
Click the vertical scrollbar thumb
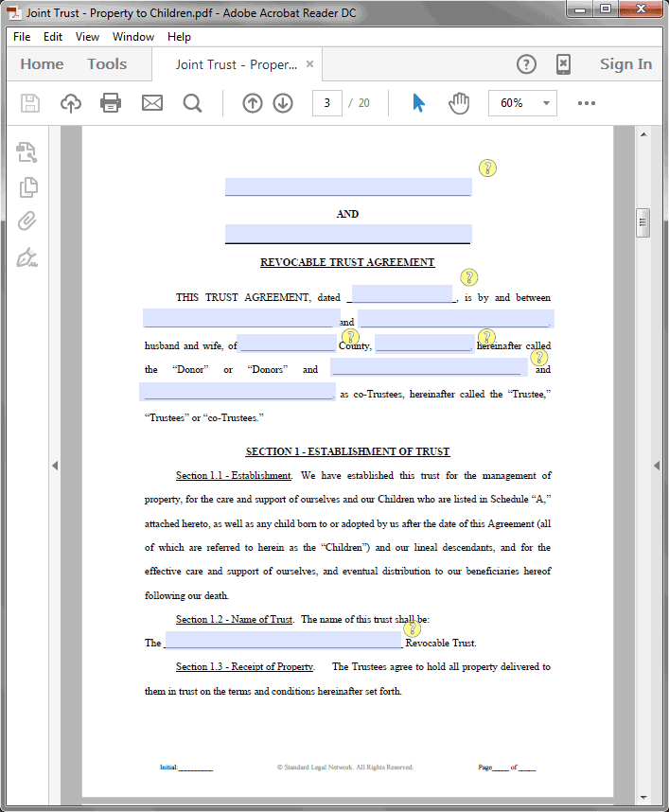tap(643, 222)
